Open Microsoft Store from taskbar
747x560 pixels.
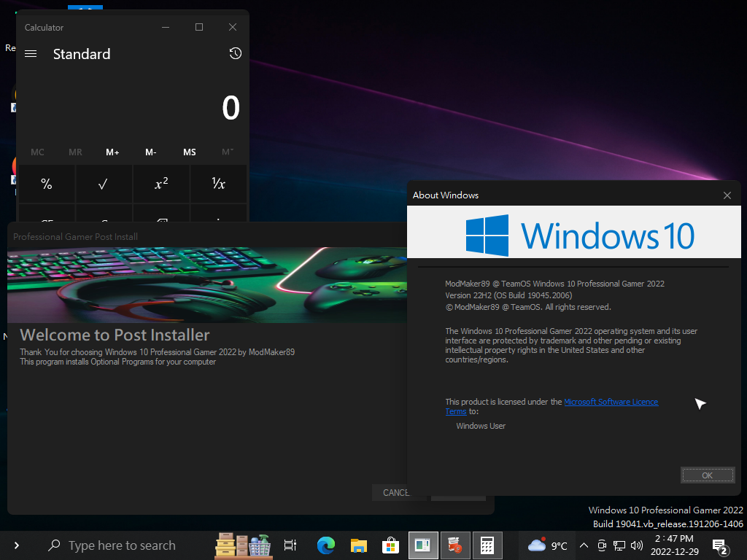click(391, 545)
